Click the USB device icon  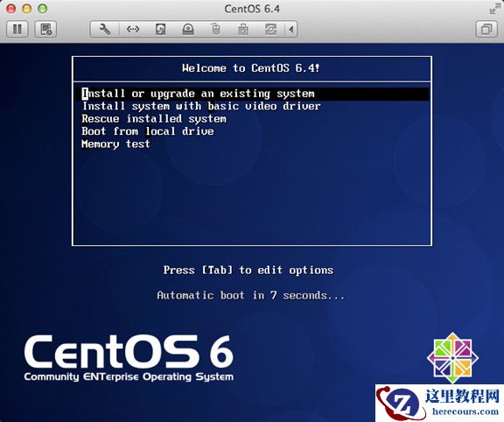coord(243,29)
